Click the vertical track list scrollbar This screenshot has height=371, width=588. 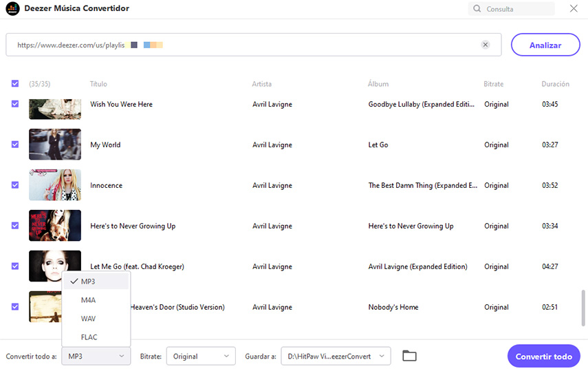[582, 308]
